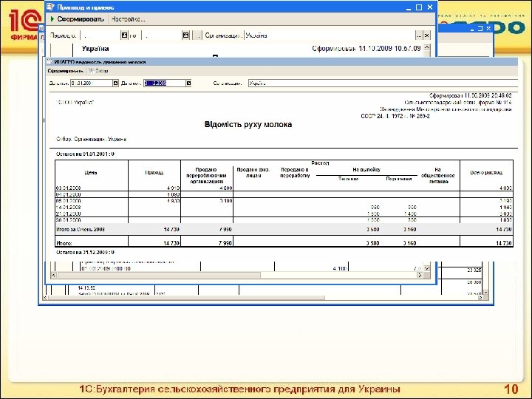Viewport: 532px width, 399px height.
Task: Open the calendar for the Период с date
Action: point(125,35)
